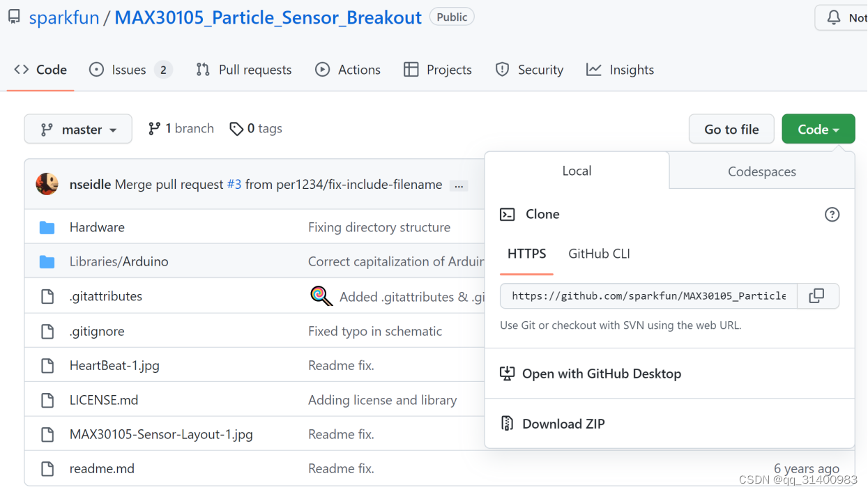Open the Hardware folder

(97, 227)
